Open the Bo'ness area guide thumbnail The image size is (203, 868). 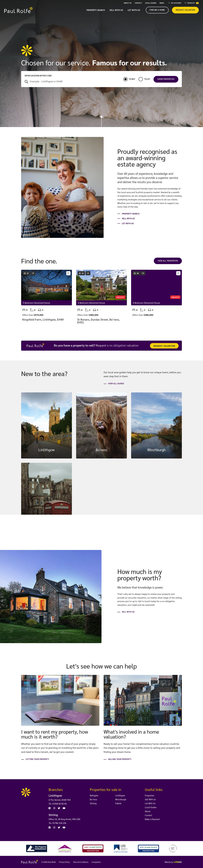pyautogui.click(x=101, y=425)
